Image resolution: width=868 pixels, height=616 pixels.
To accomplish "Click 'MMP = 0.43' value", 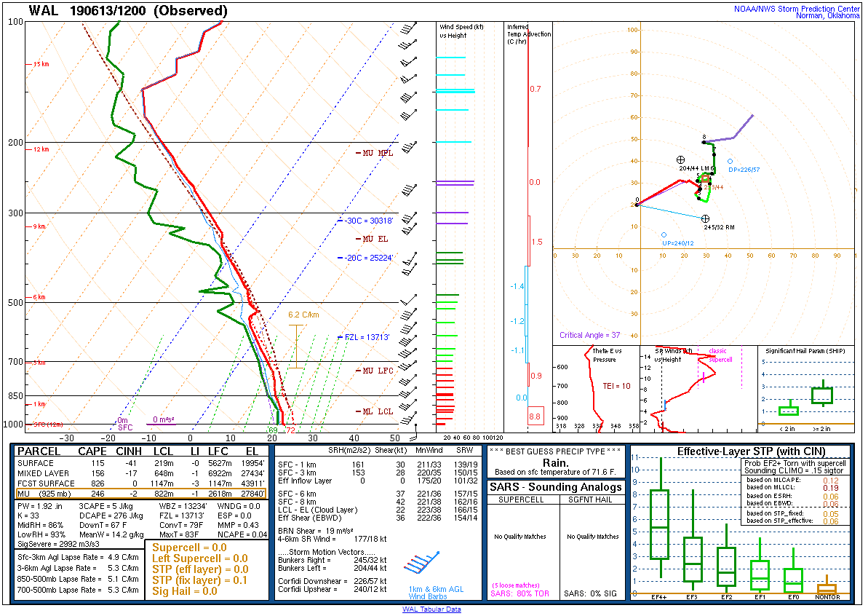I will click(x=237, y=525).
